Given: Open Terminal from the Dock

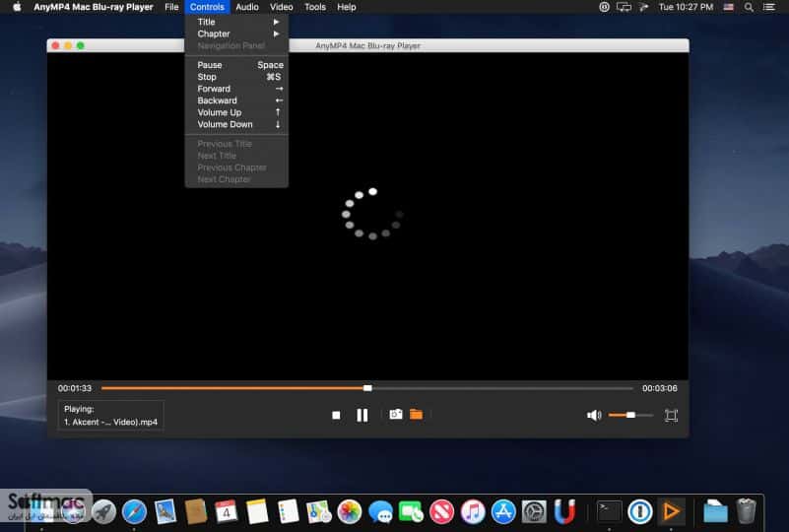Looking at the screenshot, I should [609, 512].
